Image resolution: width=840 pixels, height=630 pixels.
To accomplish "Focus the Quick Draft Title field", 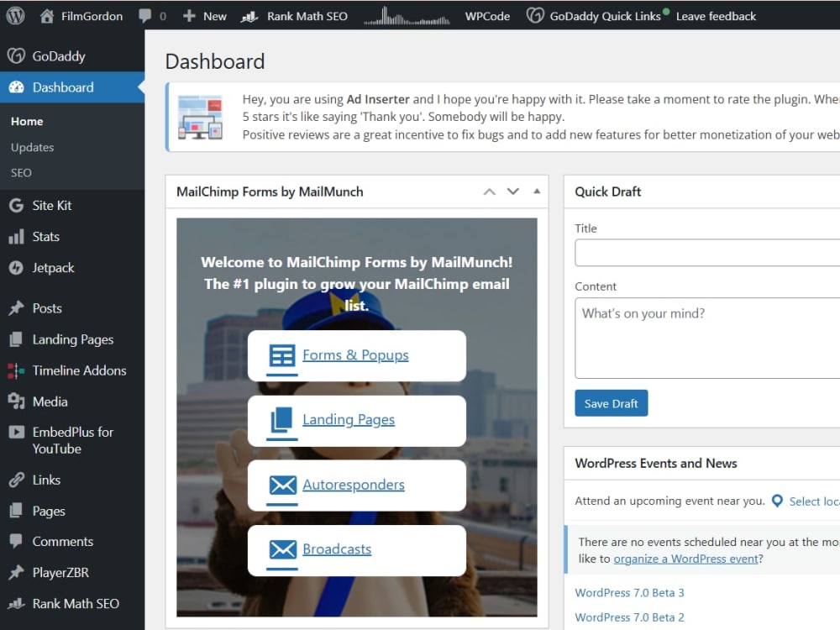I will click(707, 253).
